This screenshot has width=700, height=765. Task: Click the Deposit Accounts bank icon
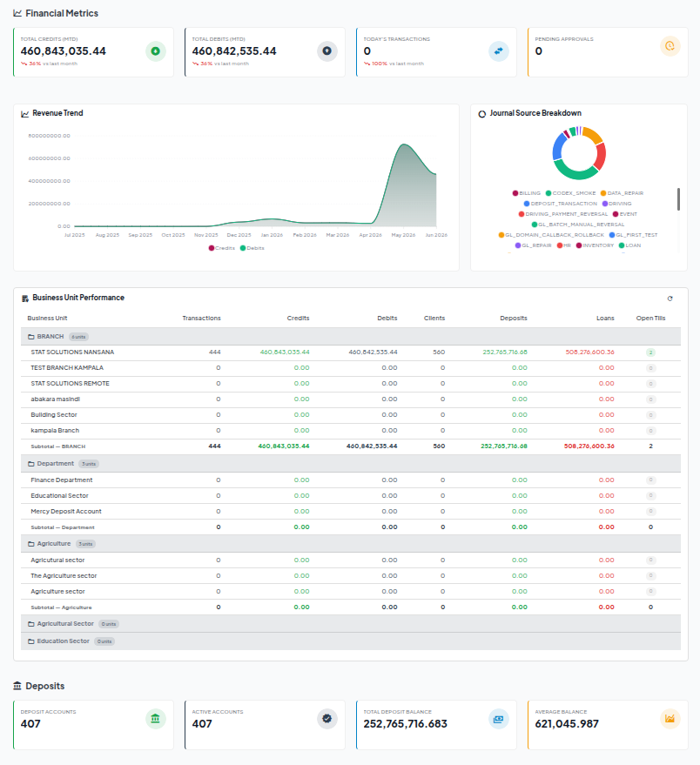coord(156,719)
